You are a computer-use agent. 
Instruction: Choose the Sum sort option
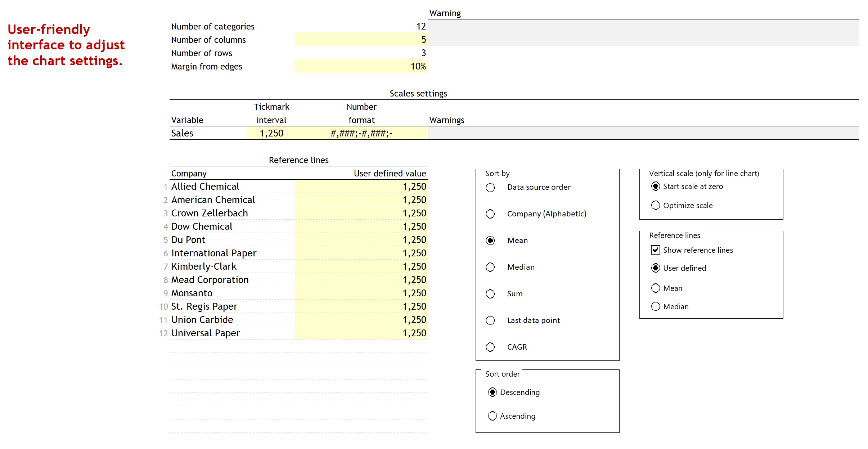[490, 294]
